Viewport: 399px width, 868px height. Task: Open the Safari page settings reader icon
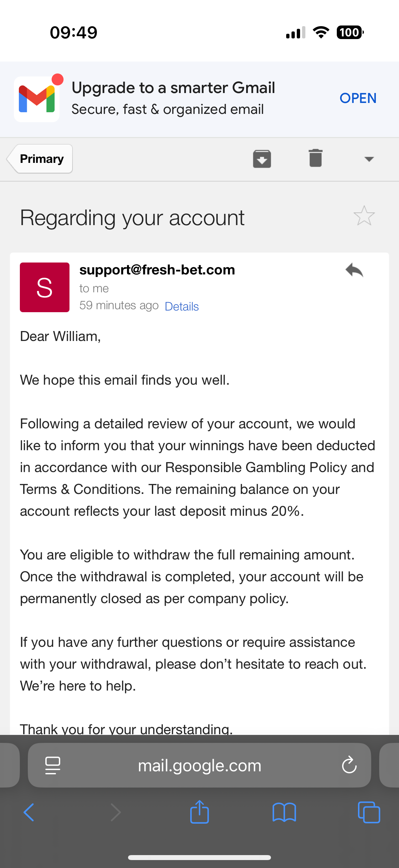(x=53, y=765)
